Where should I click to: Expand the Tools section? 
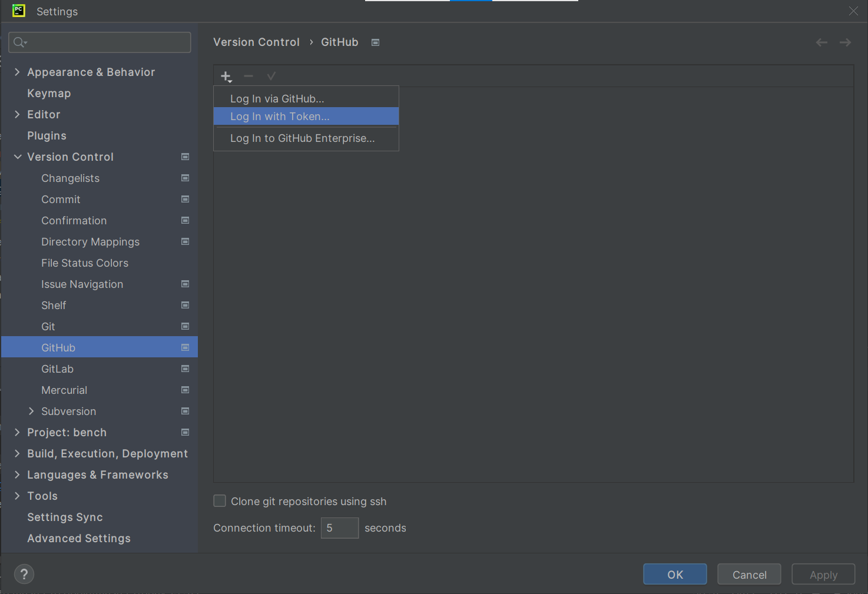17,496
